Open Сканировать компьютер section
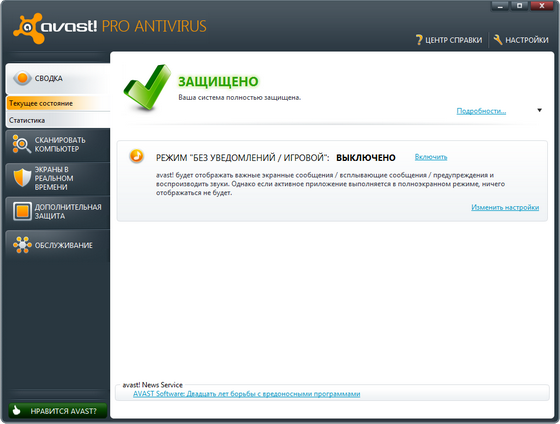The image size is (560, 424). 58,145
